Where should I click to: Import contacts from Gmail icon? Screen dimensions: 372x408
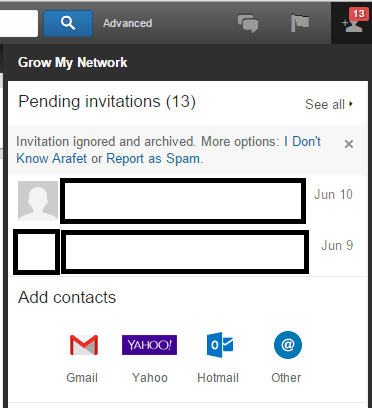[84, 345]
